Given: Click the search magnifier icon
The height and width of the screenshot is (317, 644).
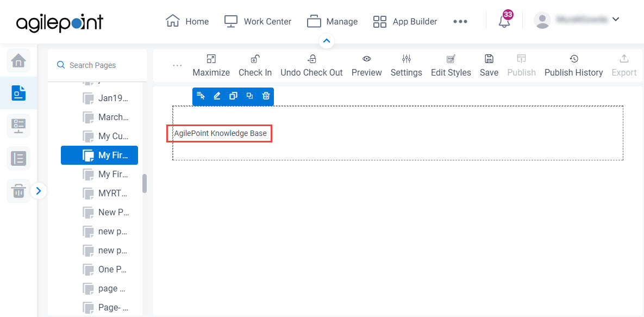Looking at the screenshot, I should point(61,65).
